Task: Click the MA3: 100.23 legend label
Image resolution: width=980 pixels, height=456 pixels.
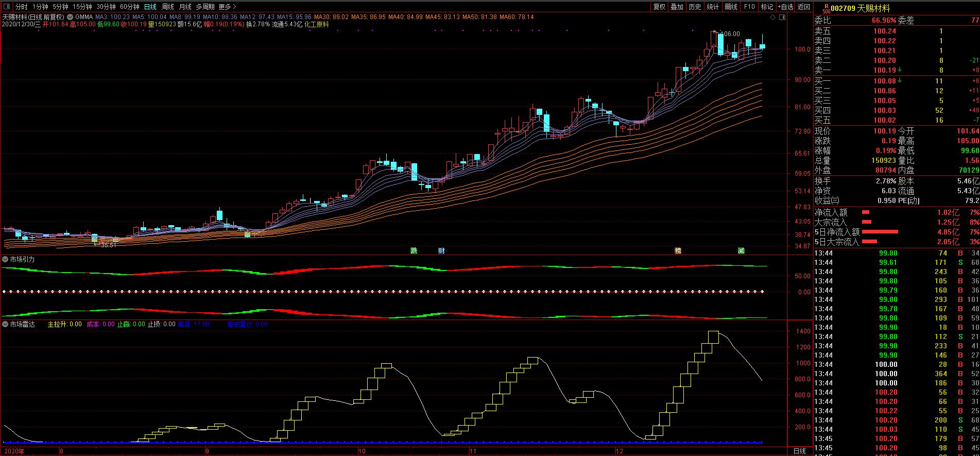Action: pyautogui.click(x=113, y=17)
